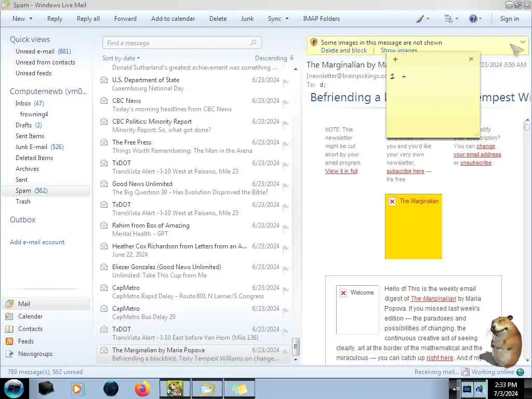Open the Sort by date dropdown
The image size is (532, 399).
point(121,58)
